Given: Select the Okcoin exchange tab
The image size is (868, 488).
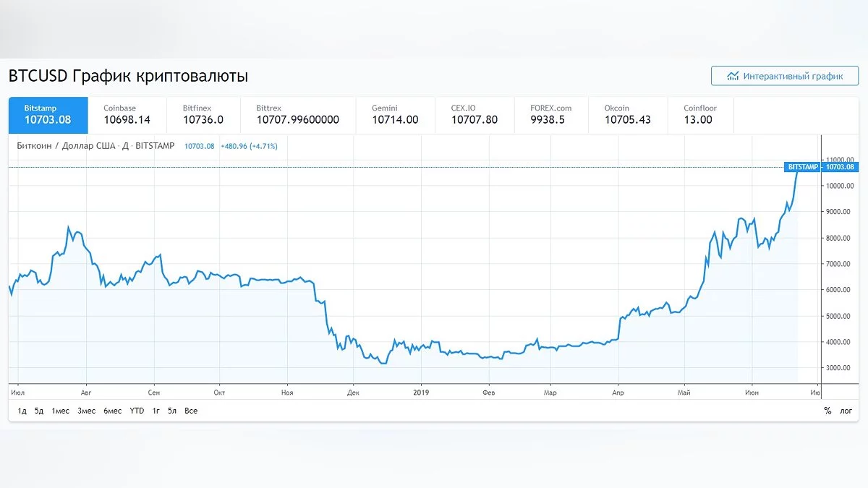Looking at the screenshot, I should point(628,115).
